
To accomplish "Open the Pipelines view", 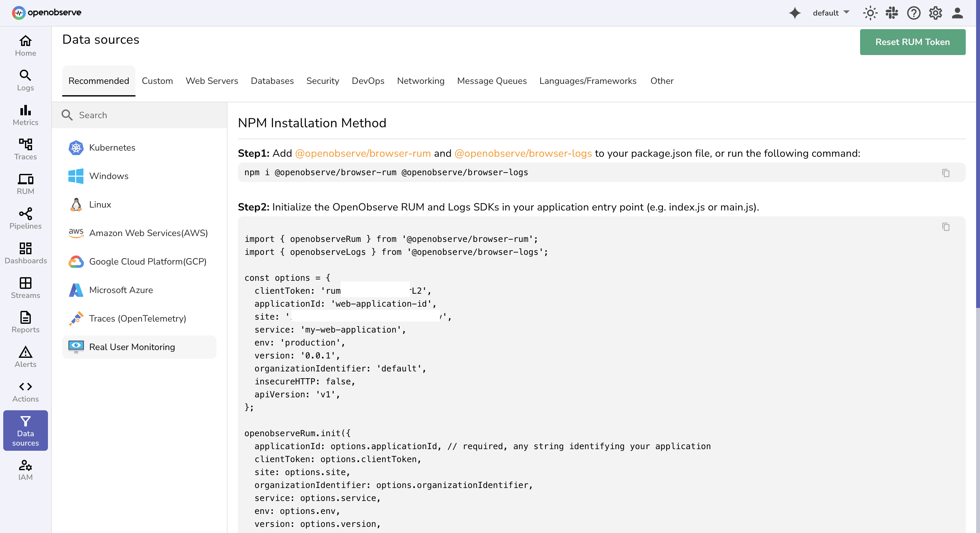I will click(x=25, y=219).
